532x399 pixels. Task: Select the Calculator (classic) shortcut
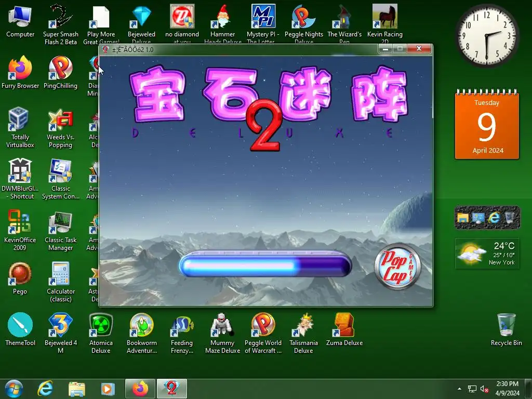[60, 282]
